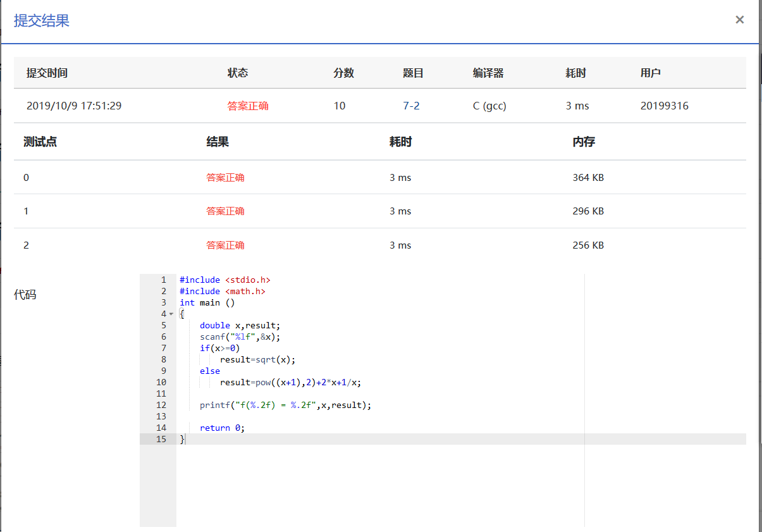Click the else code line
Screen dimensions: 762x532
pyautogui.click(x=210, y=371)
